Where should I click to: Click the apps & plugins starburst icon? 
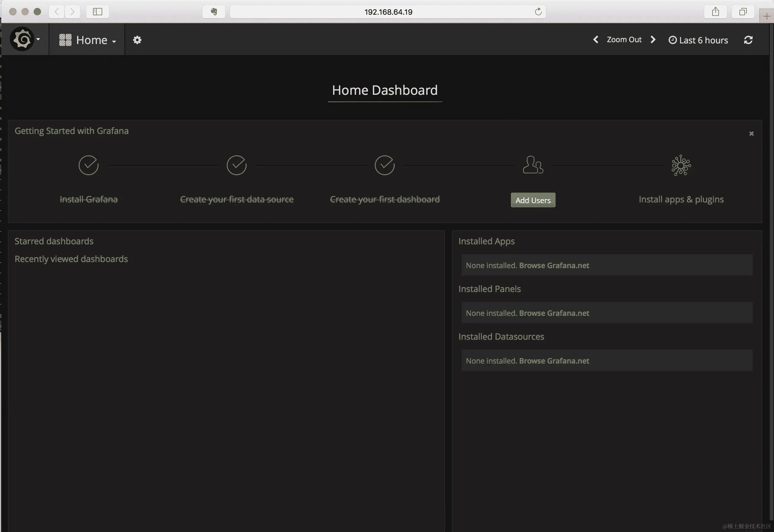coord(681,165)
